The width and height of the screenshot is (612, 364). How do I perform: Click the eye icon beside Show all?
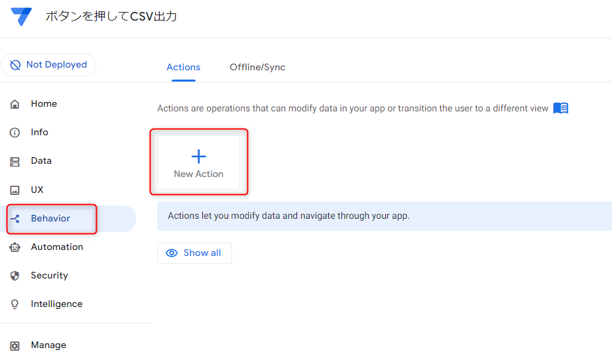[x=172, y=253]
